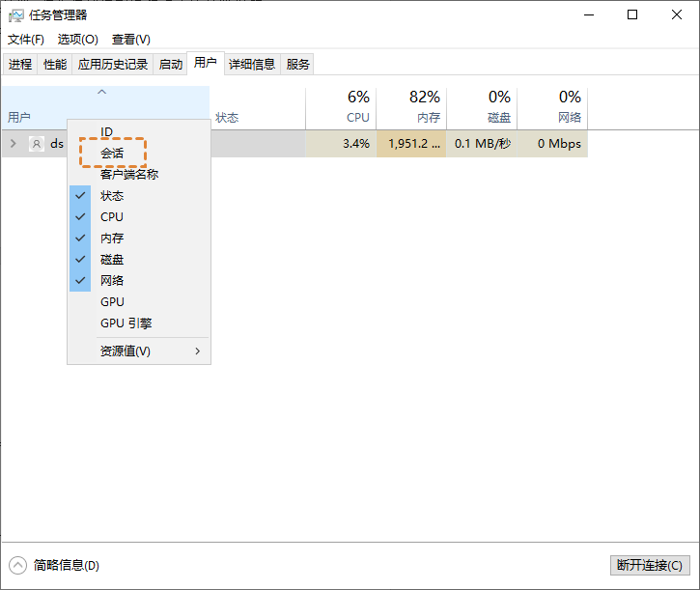This screenshot has width=700, height=590.
Task: Open the 资源值(V) submenu
Action: tap(139, 351)
